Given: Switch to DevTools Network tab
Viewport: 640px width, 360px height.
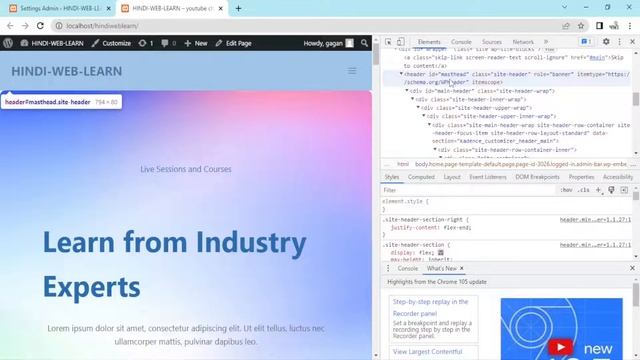Looking at the screenshot, I should [x=523, y=42].
